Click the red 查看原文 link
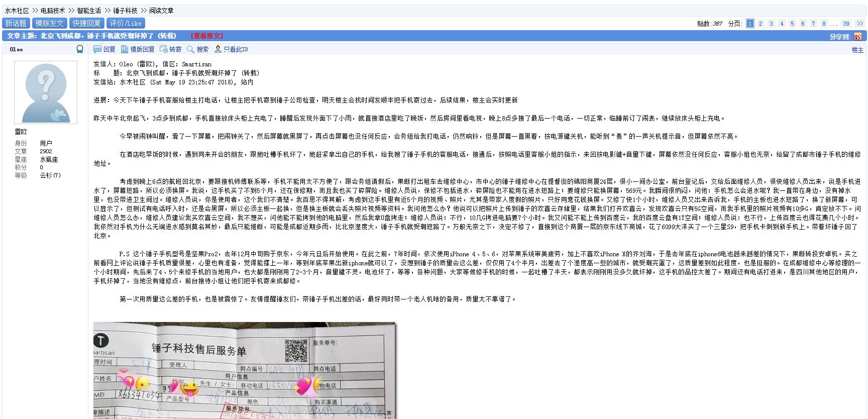 (x=207, y=36)
